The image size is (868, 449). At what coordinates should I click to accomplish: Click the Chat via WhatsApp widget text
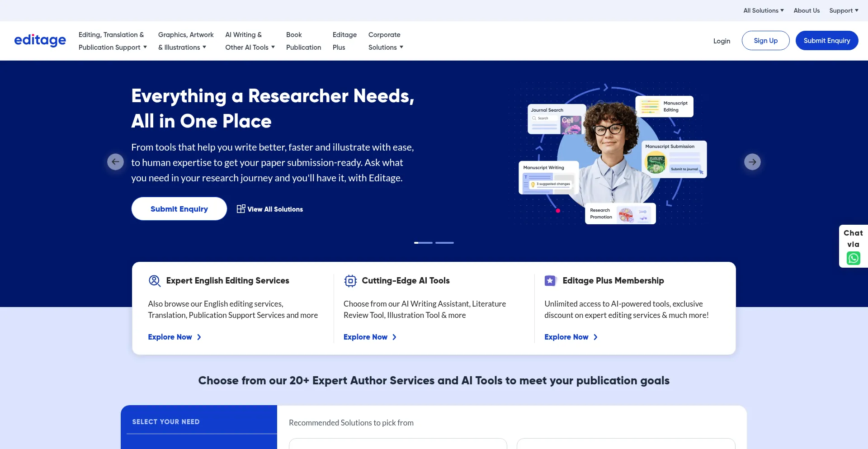(x=853, y=238)
